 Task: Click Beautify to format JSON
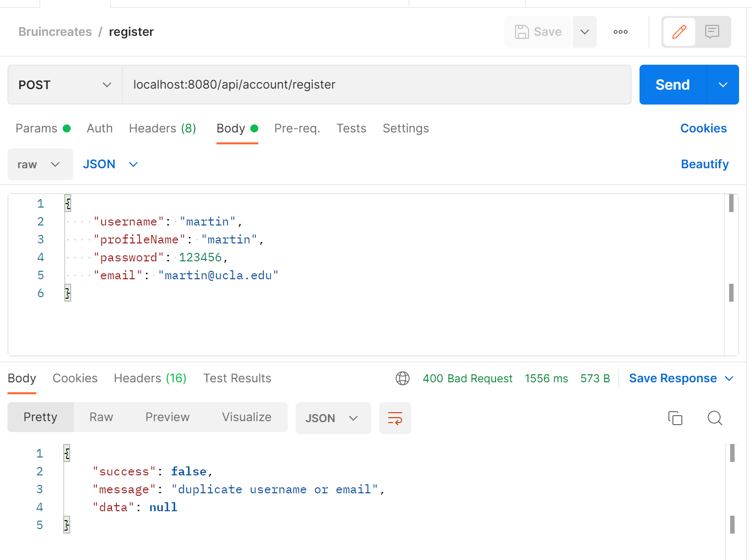[x=705, y=164]
